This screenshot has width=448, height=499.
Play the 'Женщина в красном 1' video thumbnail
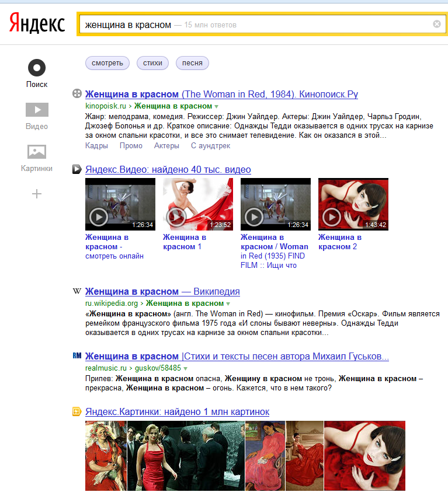click(x=198, y=204)
